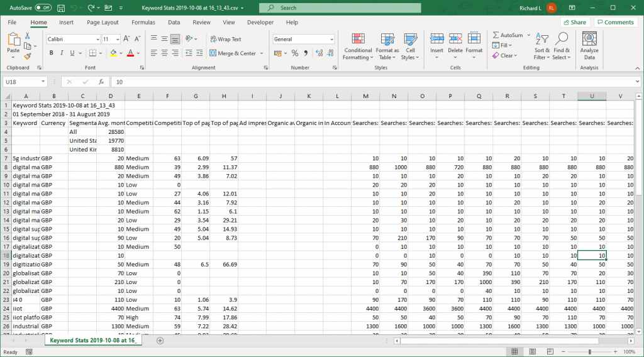Select the Format Painter brush icon
644x357 pixels.
coord(28,56)
